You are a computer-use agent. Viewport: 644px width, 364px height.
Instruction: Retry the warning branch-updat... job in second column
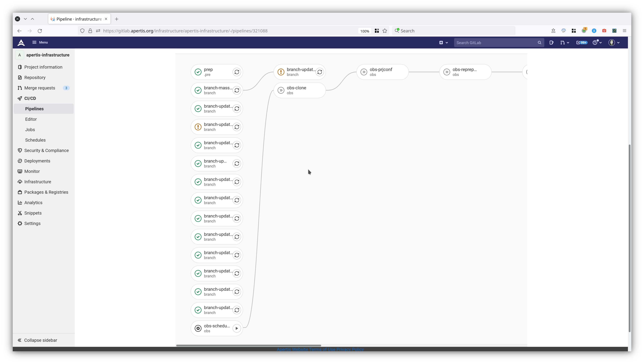pos(320,72)
